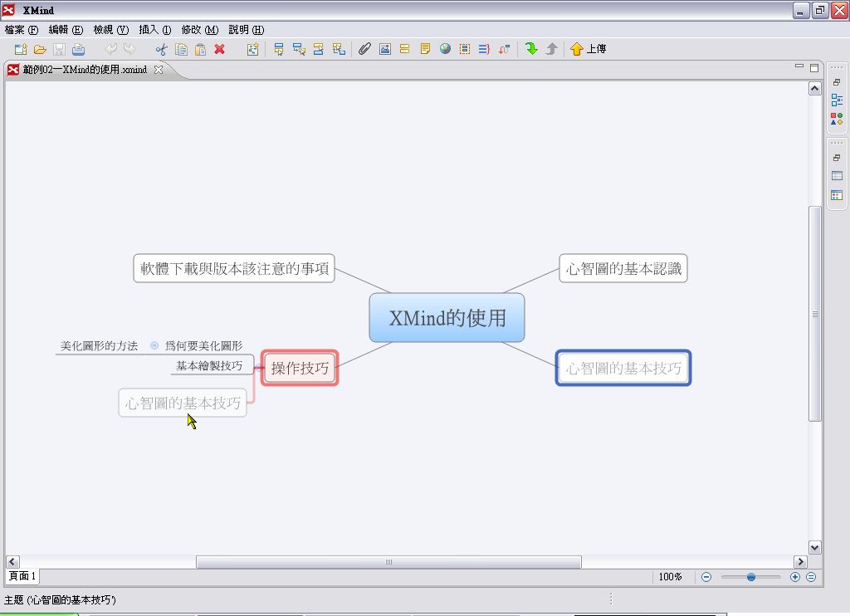Close the 範例02 xmind editor tab

click(159, 70)
